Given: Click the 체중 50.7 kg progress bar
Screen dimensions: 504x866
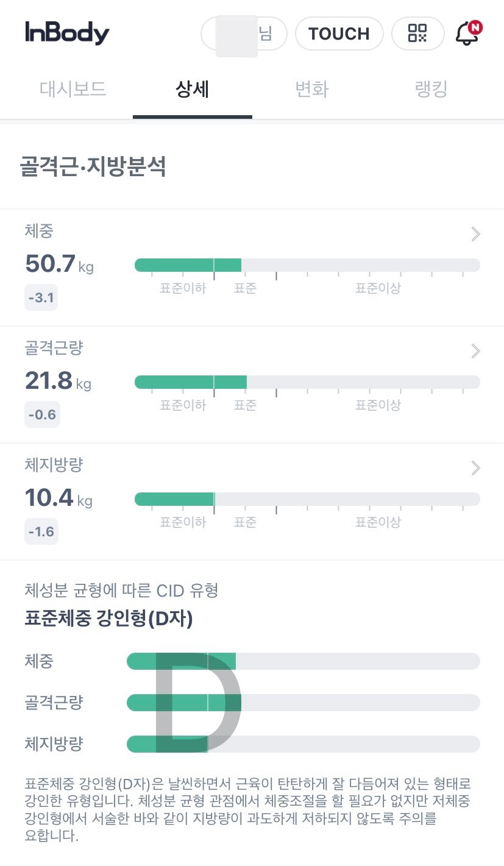Looking at the screenshot, I should 307,265.
